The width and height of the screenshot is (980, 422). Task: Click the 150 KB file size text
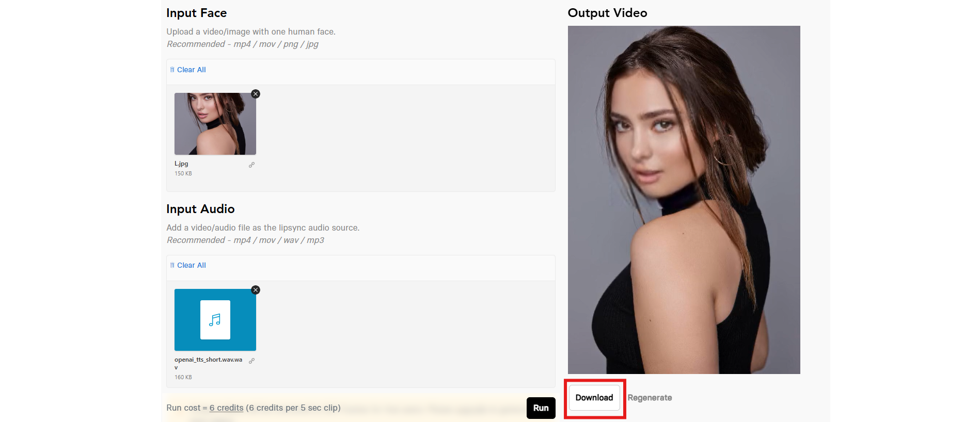point(183,173)
